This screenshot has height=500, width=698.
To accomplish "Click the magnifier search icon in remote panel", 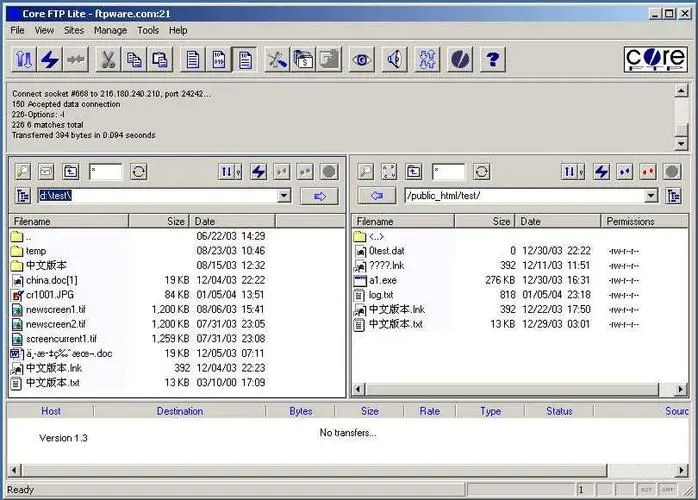I will coord(365,171).
